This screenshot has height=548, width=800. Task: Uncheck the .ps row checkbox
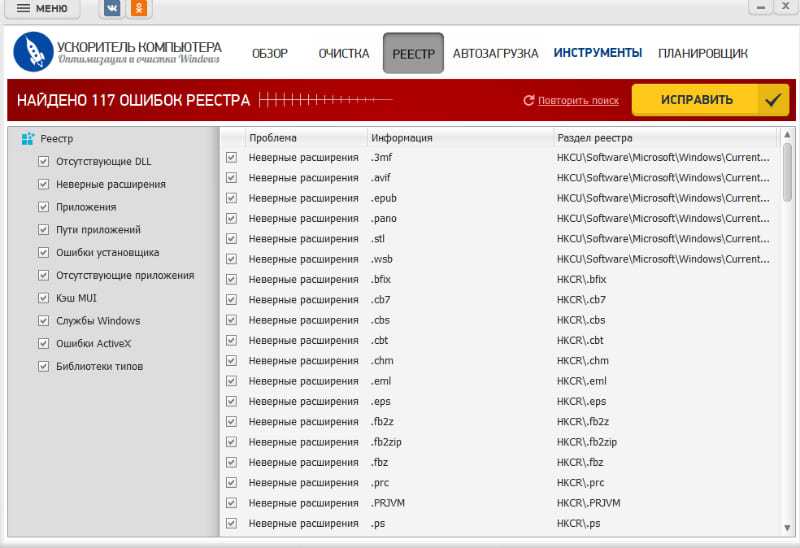(232, 524)
